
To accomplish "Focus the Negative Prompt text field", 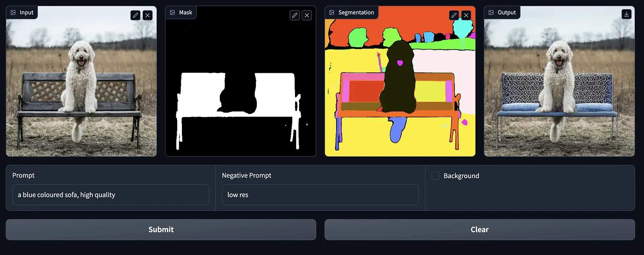I will pos(320,195).
